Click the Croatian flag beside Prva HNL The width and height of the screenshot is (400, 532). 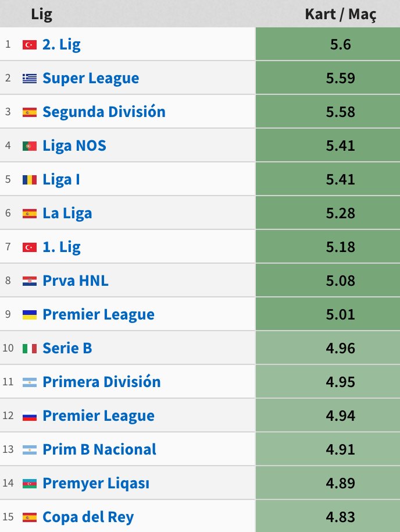tap(30, 281)
